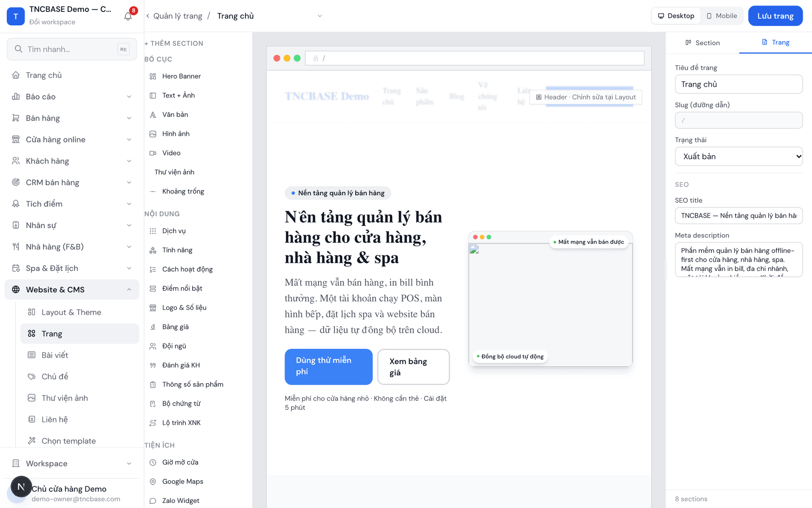Image resolution: width=812 pixels, height=508 pixels.
Task: Click Header · Chỉnh sửa tại Layout
Action: coord(586,97)
